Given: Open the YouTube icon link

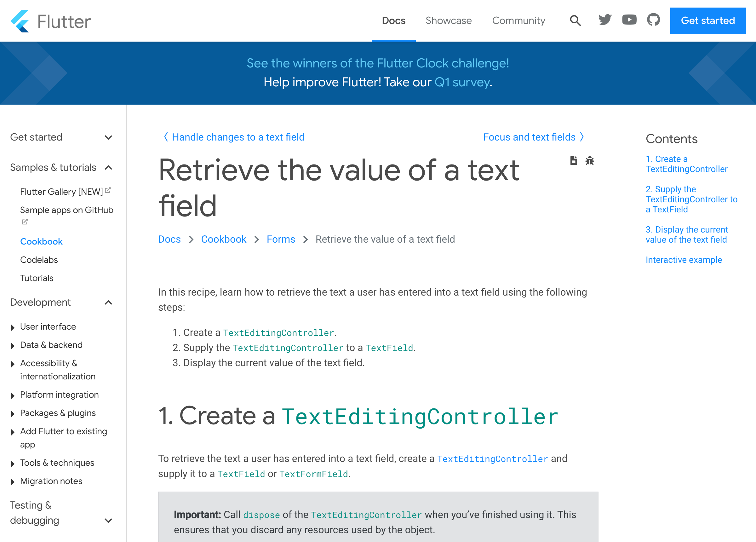Looking at the screenshot, I should 629,20.
